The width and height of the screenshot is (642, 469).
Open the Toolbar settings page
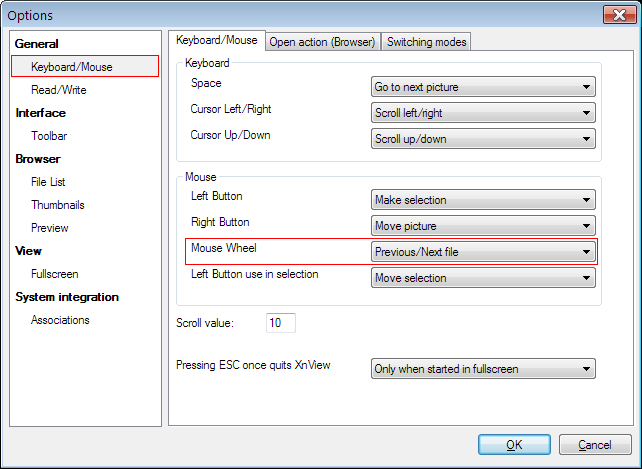[x=49, y=136]
